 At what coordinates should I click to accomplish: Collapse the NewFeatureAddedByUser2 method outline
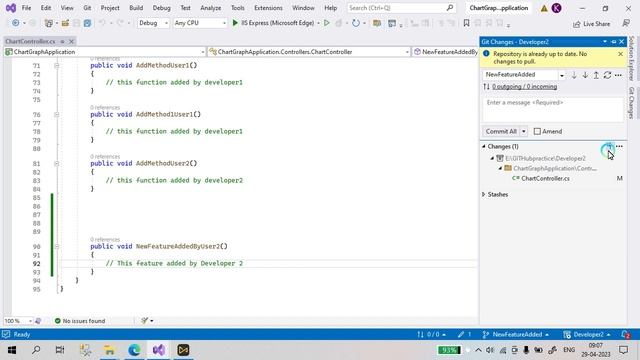57,247
